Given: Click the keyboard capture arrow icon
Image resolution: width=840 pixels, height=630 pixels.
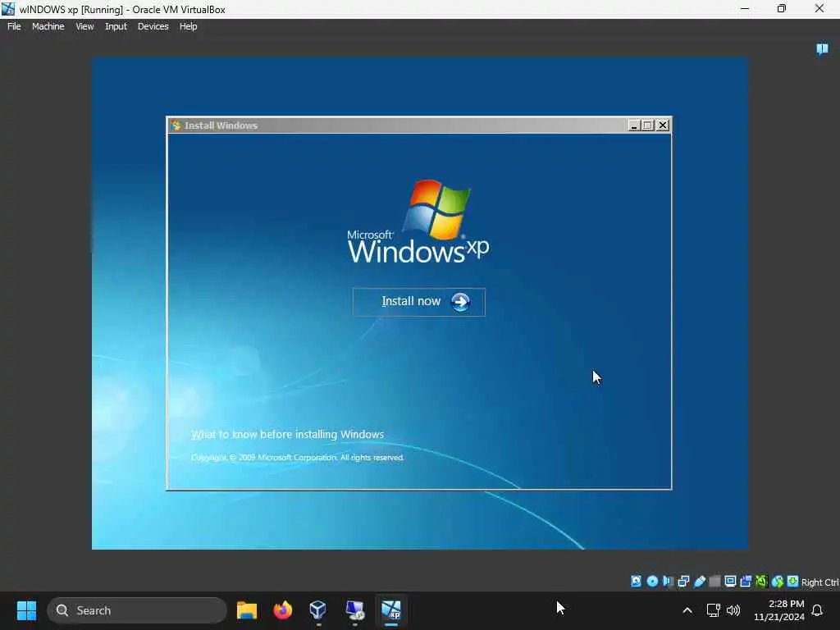Looking at the screenshot, I should [x=793, y=582].
